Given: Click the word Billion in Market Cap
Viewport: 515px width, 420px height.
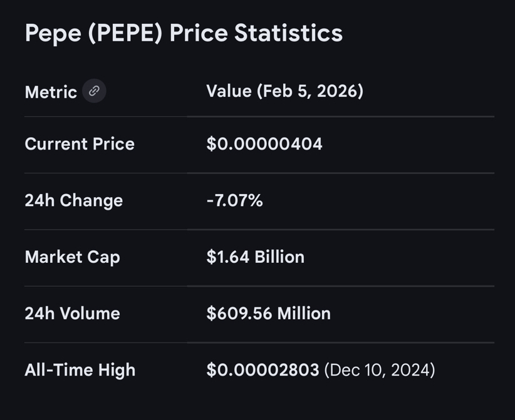Looking at the screenshot, I should tap(279, 257).
